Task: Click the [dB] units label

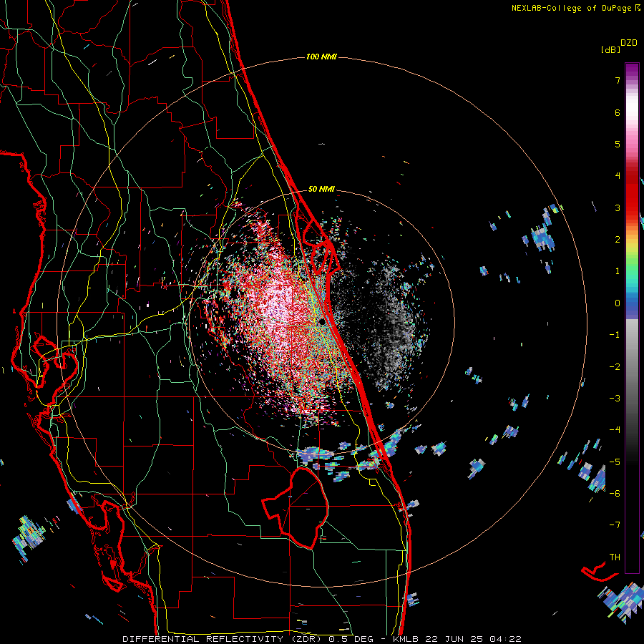Action: click(x=610, y=49)
